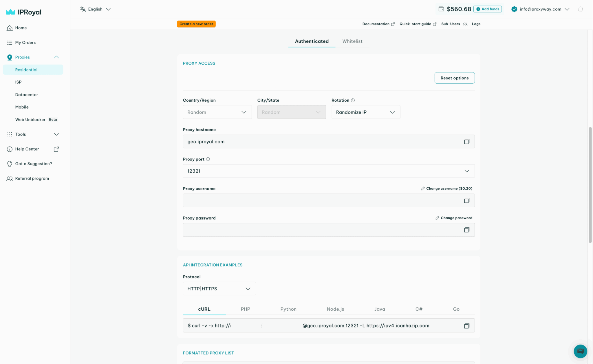Click the wallet balance icon
Screen dimensions: 593x364
coord(441,9)
